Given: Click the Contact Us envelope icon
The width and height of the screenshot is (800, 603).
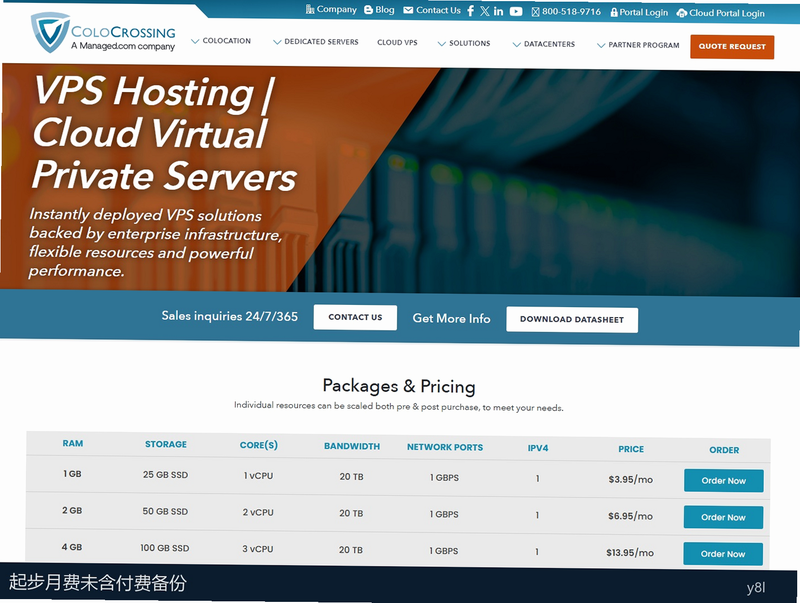Looking at the screenshot, I should click(x=408, y=10).
